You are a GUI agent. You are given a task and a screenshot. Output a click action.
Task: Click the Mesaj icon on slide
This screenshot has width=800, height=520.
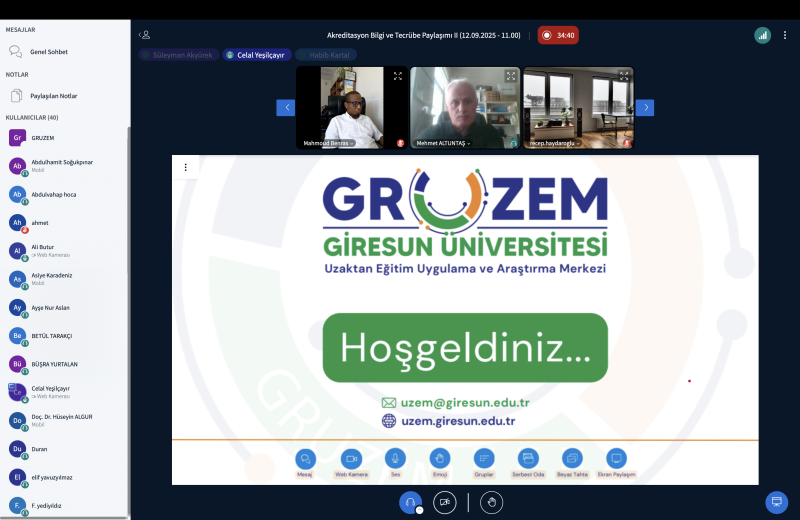coord(305,459)
